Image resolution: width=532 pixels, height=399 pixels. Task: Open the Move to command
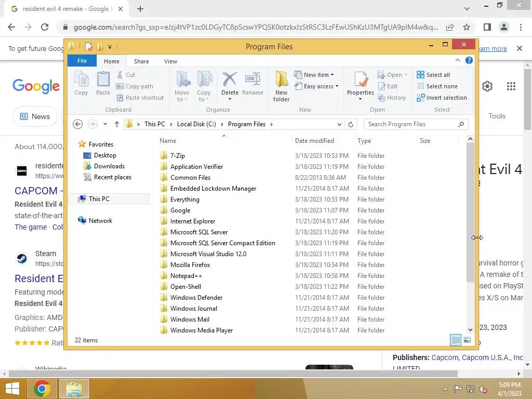(182, 86)
